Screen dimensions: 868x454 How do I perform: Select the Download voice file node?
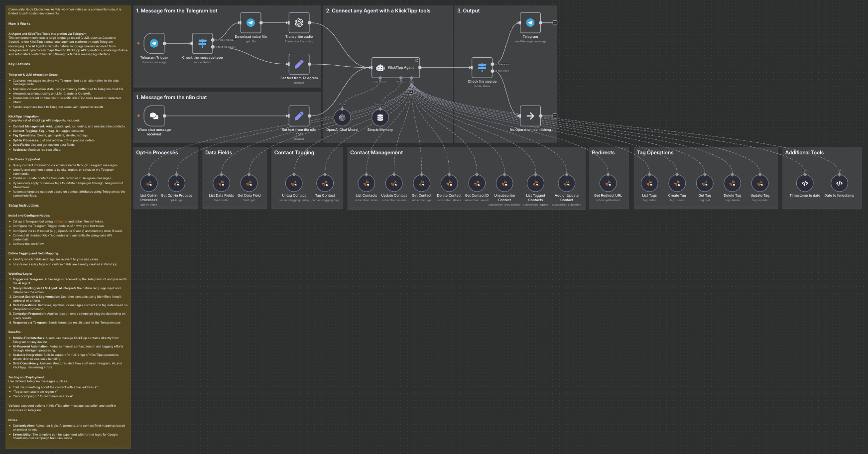point(250,23)
